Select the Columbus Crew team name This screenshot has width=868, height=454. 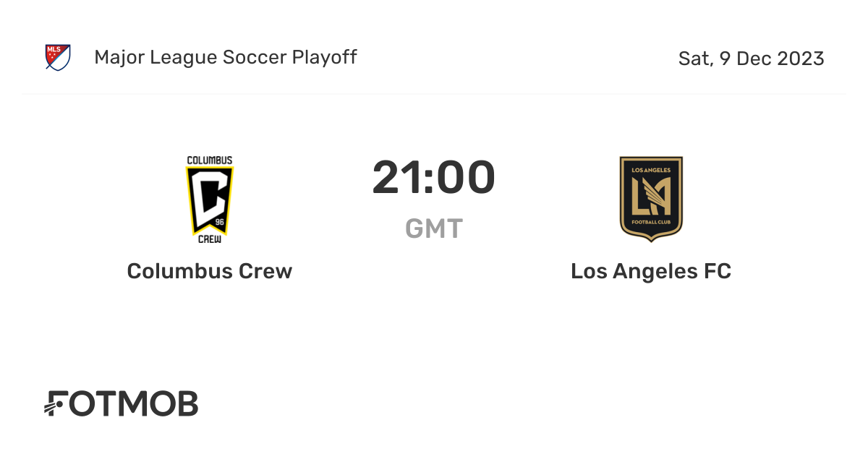click(x=210, y=271)
